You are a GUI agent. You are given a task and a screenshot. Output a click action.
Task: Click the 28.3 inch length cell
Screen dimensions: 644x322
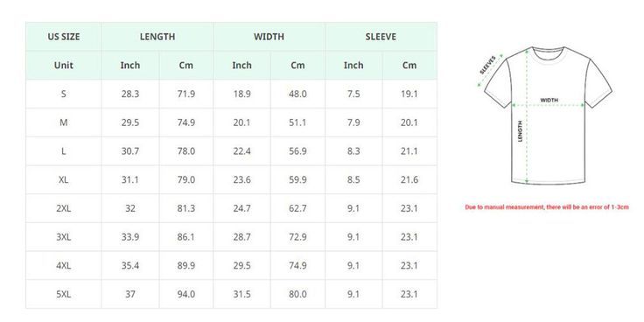click(130, 94)
